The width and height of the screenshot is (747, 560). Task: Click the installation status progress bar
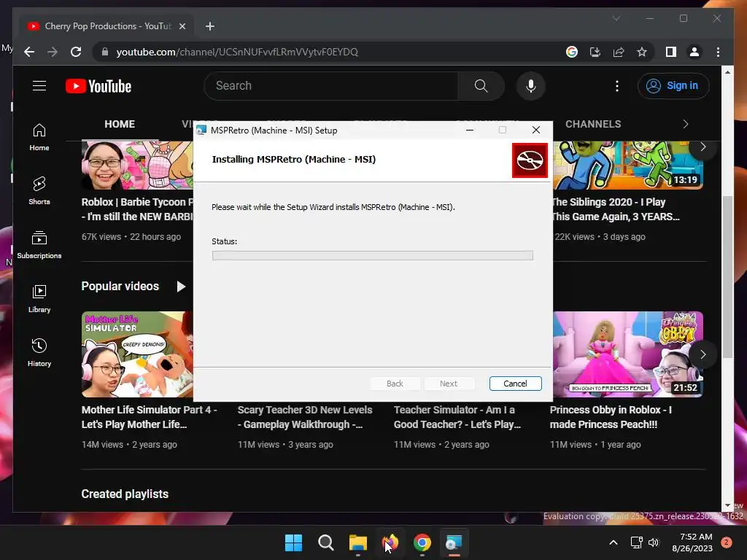tap(373, 256)
